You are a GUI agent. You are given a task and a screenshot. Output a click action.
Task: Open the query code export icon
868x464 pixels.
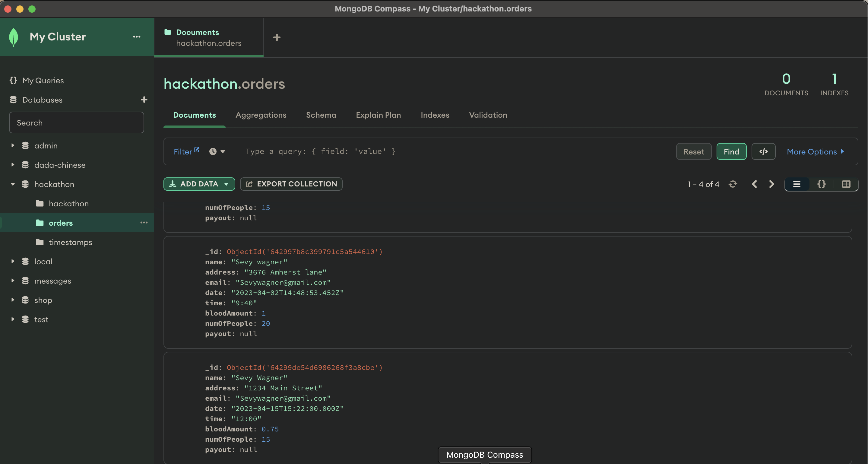[x=763, y=152]
